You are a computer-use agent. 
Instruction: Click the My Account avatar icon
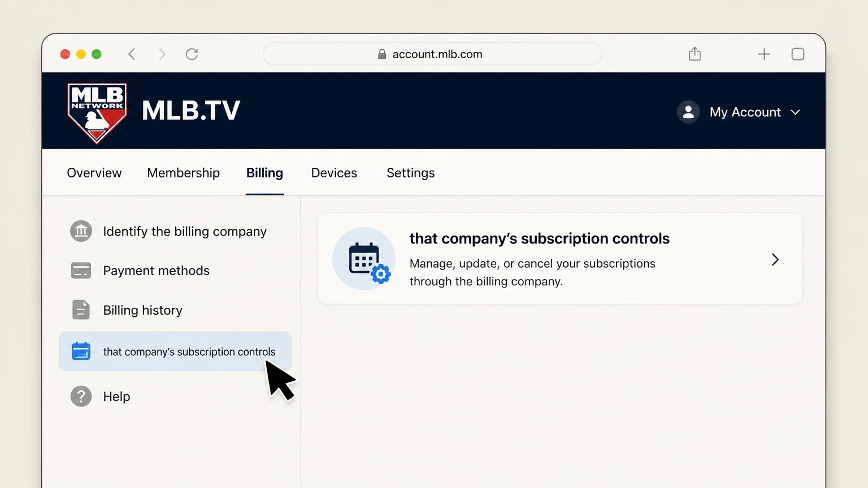(x=688, y=112)
